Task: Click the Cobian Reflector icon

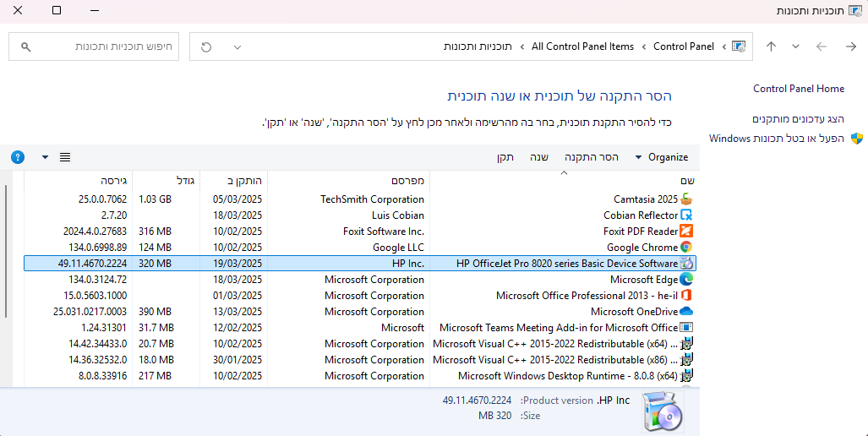Action: [x=686, y=215]
